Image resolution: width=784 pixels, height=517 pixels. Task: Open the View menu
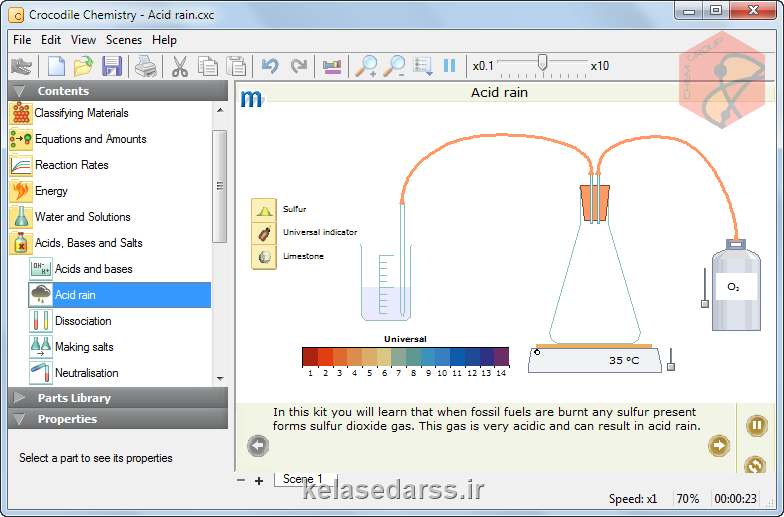(x=84, y=40)
